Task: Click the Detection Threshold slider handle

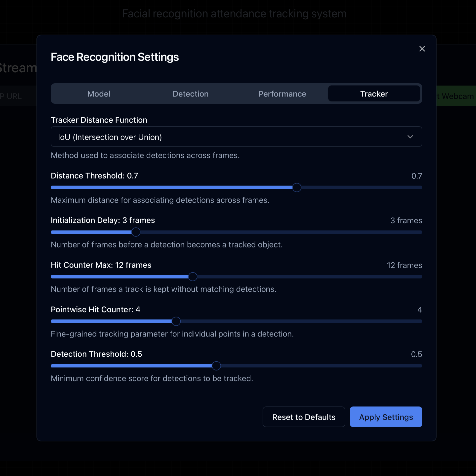Action: tap(216, 366)
